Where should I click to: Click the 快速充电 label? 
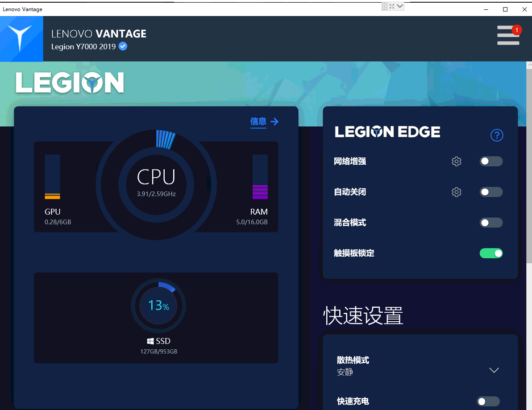coord(353,402)
